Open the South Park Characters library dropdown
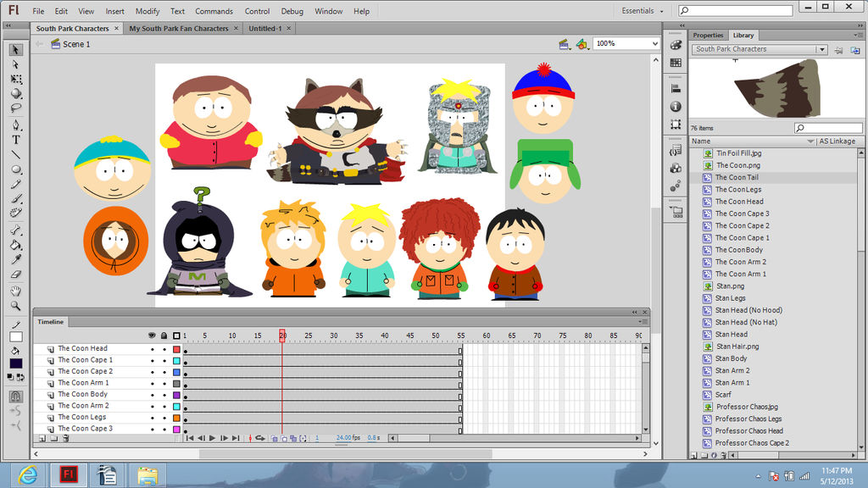The height and width of the screenshot is (488, 868). pos(822,49)
